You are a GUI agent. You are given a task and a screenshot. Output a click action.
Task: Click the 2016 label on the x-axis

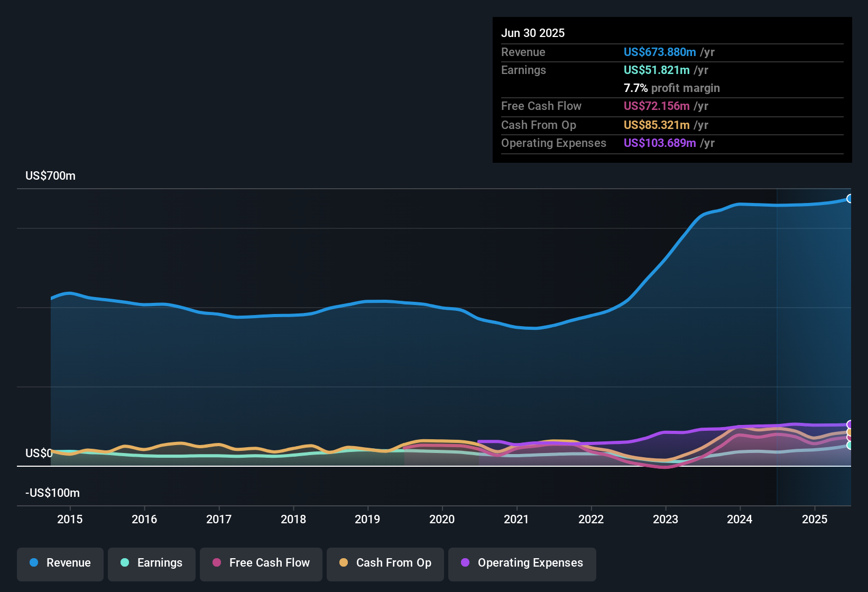pos(144,519)
